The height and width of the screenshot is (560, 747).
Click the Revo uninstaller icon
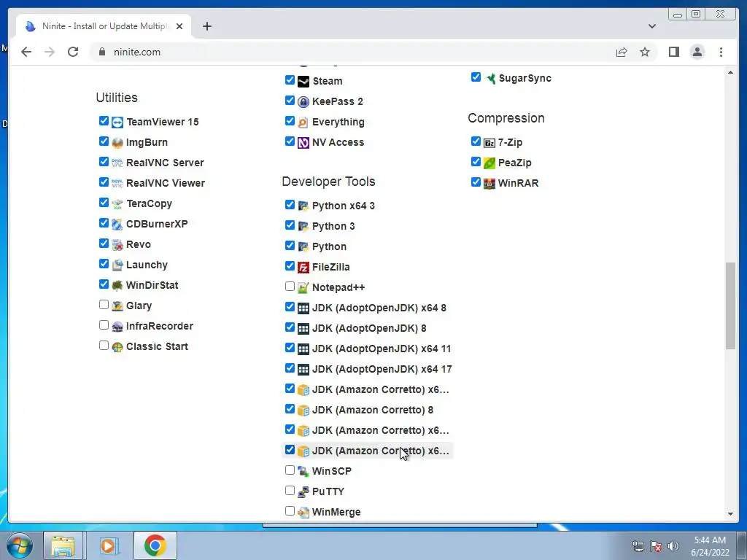pos(117,245)
